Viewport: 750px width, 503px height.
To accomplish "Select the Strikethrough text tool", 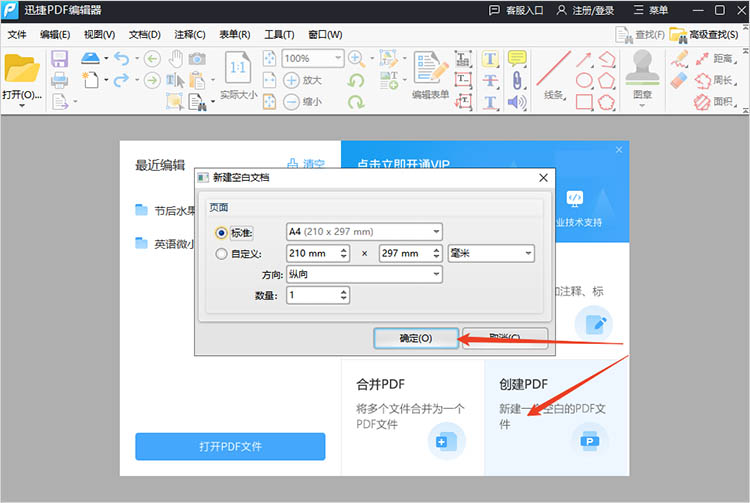I will 490,80.
